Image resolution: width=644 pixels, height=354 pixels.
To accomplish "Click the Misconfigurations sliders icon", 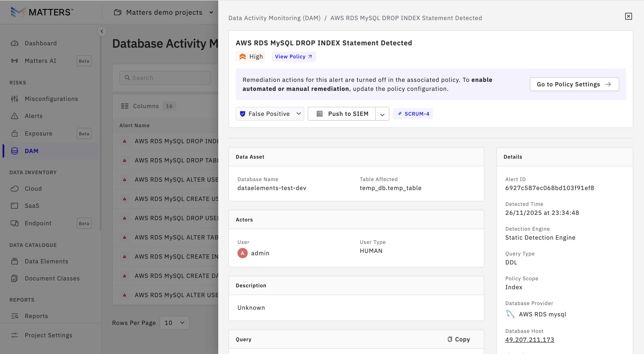I will coord(15,99).
